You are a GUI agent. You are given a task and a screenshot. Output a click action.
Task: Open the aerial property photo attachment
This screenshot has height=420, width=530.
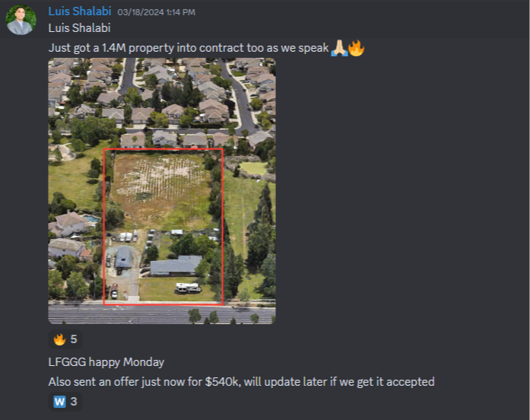[162, 191]
